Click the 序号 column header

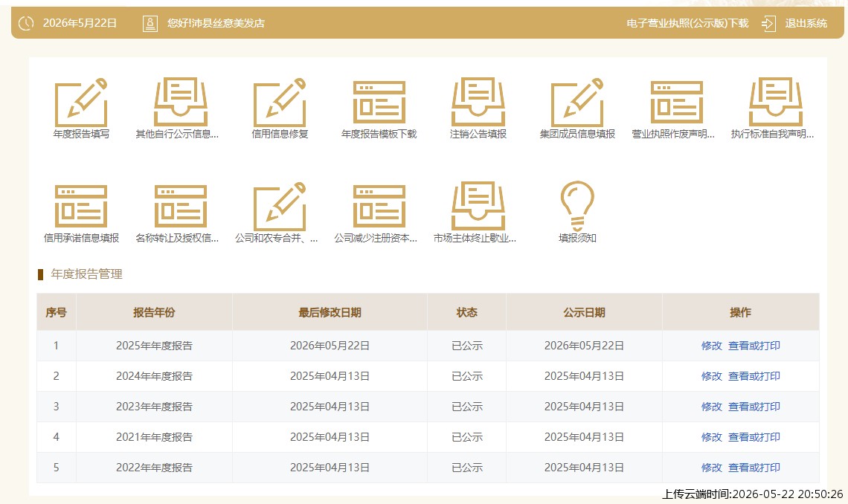coord(57,312)
